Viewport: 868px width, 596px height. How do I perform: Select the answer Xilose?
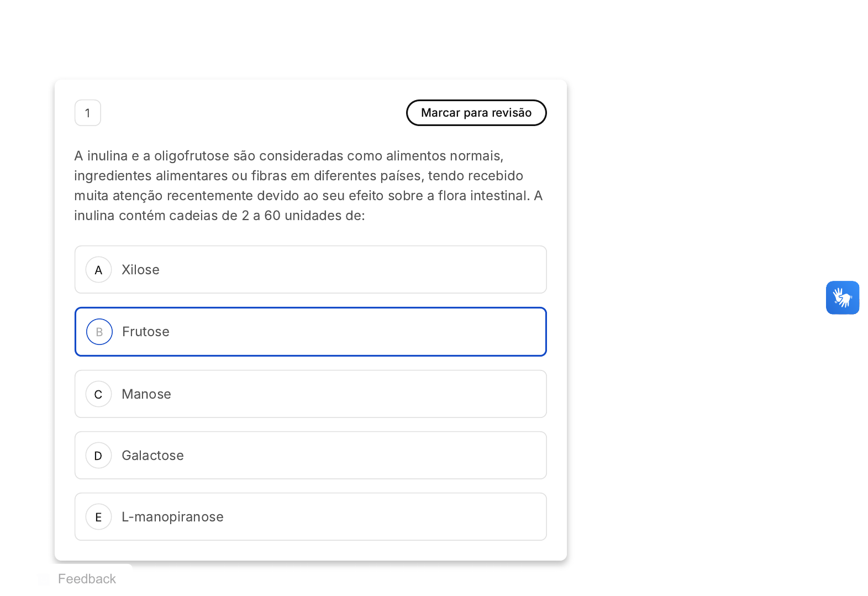click(311, 270)
